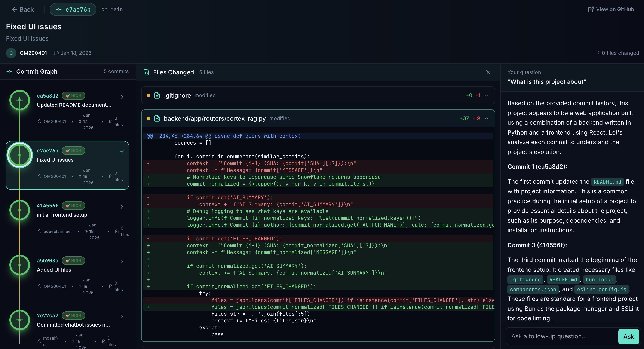Click the 414556f commit node circle
The height and width of the screenshot is (349, 644).
tap(20, 210)
